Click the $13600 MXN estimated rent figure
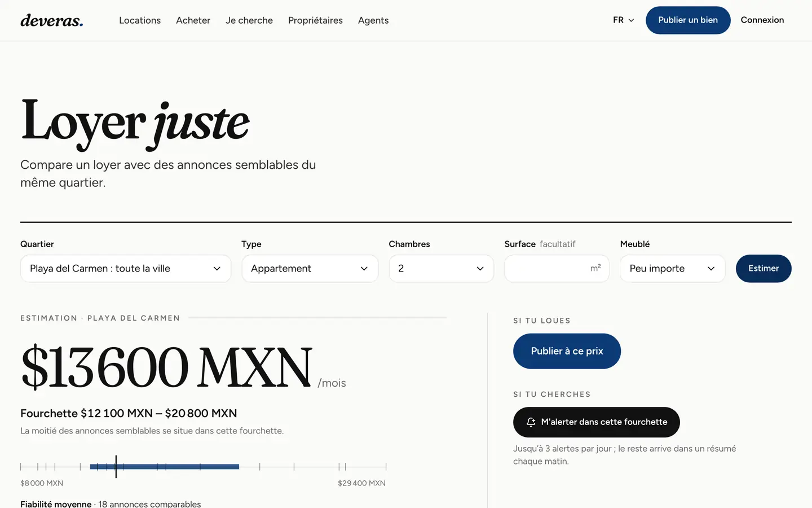812x508 pixels. [x=166, y=367]
